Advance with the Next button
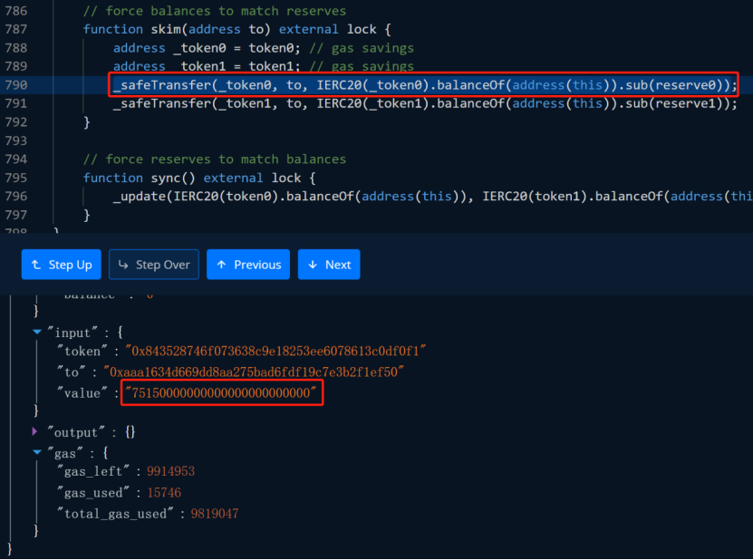753x560 pixels. click(329, 265)
